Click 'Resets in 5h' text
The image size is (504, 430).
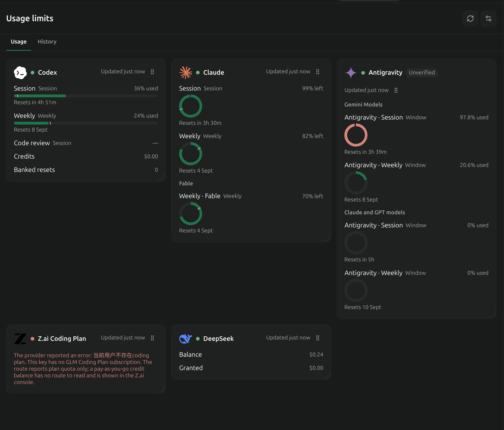click(359, 259)
